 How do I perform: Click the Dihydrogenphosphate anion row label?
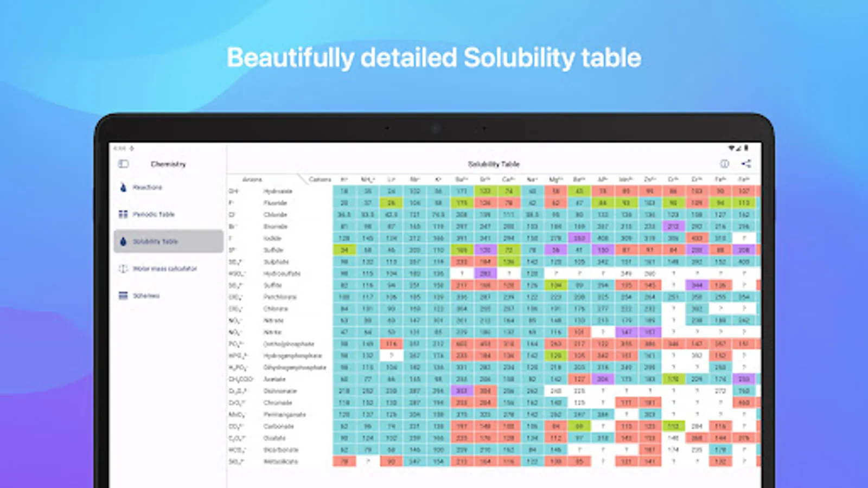[x=295, y=368]
